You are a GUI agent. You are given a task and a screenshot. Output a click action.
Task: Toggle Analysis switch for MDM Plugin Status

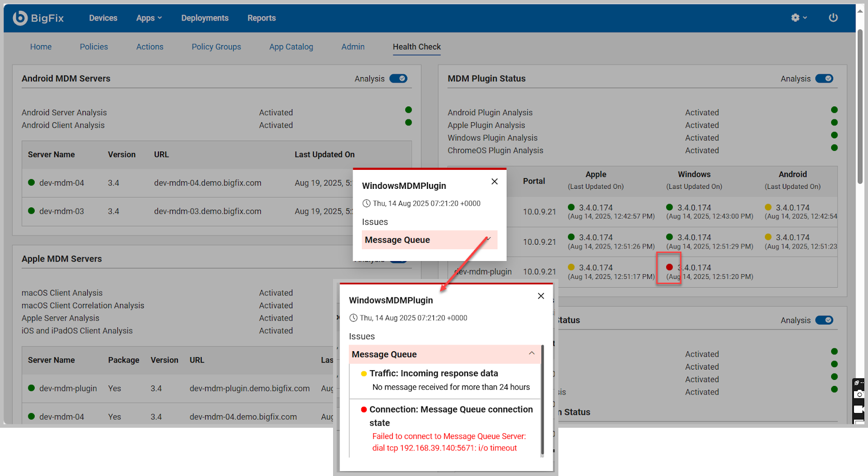point(824,79)
